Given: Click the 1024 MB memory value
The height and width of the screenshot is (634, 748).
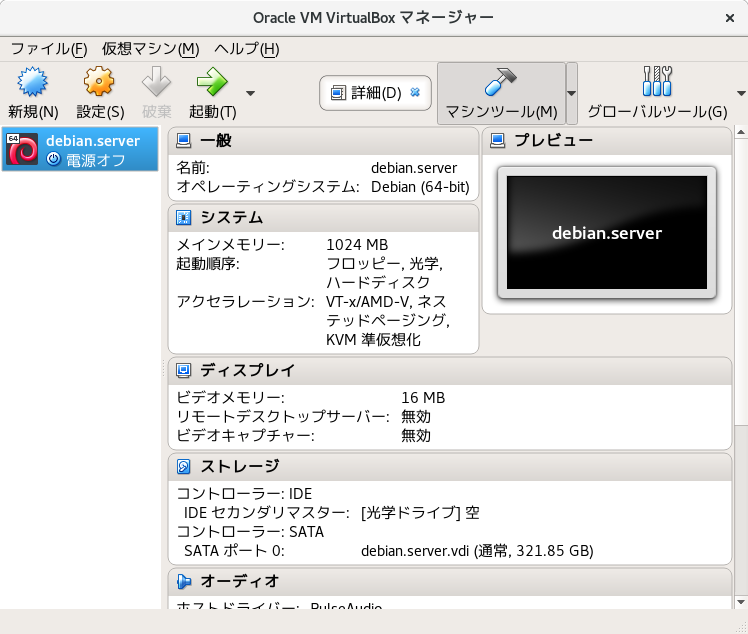Looking at the screenshot, I should 357,245.
